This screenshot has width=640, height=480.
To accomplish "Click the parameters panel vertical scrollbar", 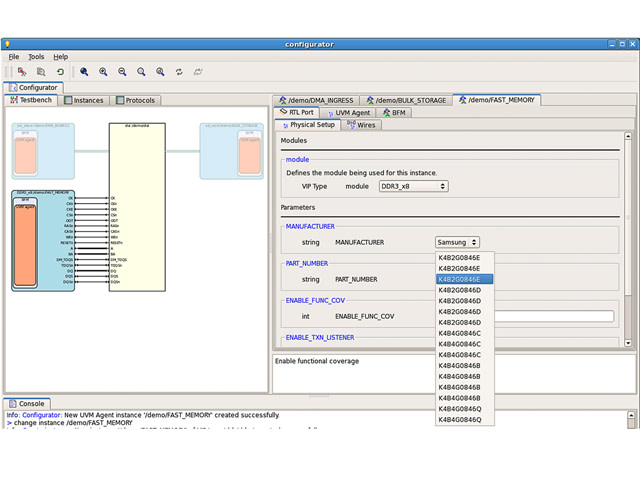I will (x=628, y=240).
